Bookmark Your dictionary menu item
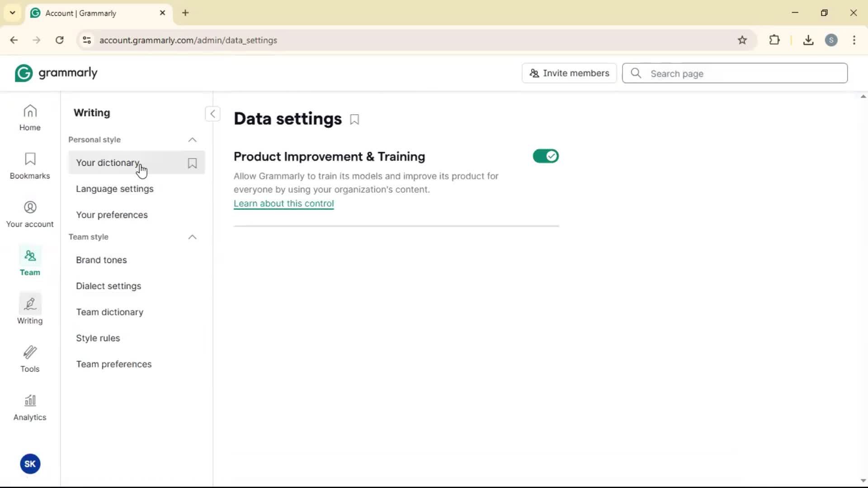 (192, 163)
